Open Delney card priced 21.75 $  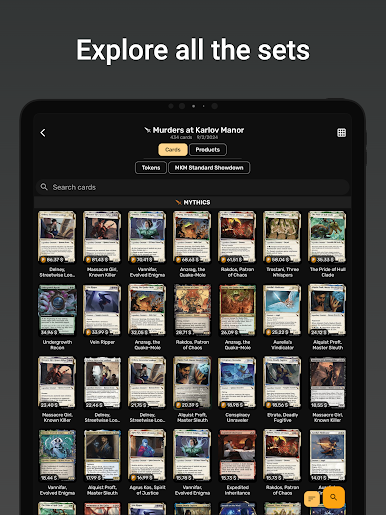click(147, 382)
